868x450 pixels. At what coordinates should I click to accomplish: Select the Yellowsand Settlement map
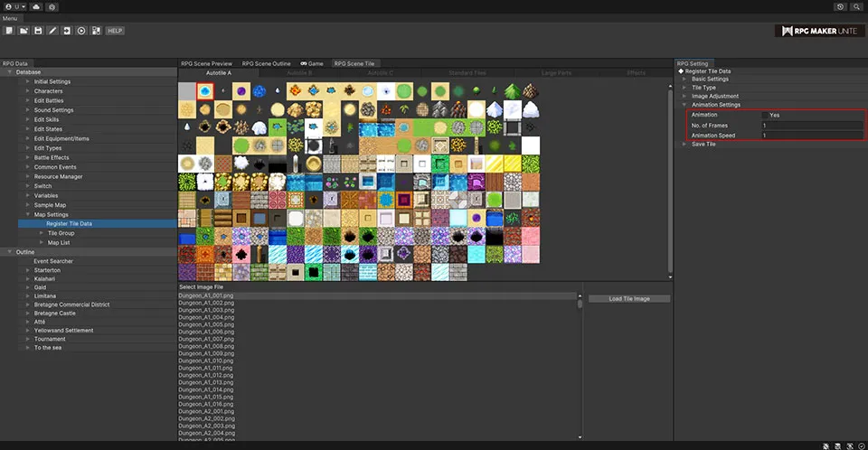(x=63, y=331)
